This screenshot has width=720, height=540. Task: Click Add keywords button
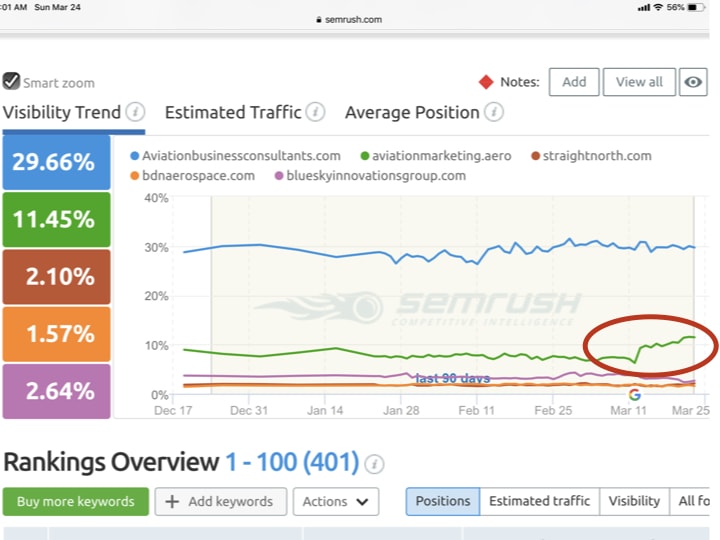coord(221,501)
